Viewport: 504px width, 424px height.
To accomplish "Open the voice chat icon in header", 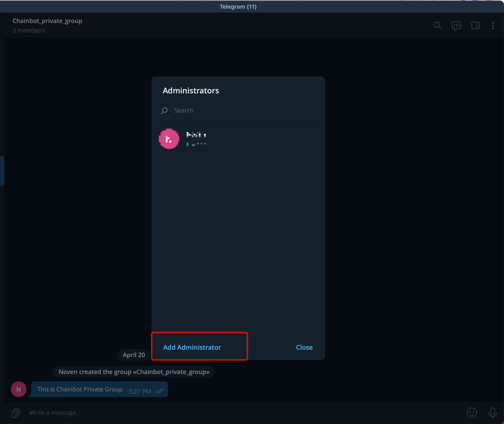I will (x=456, y=25).
